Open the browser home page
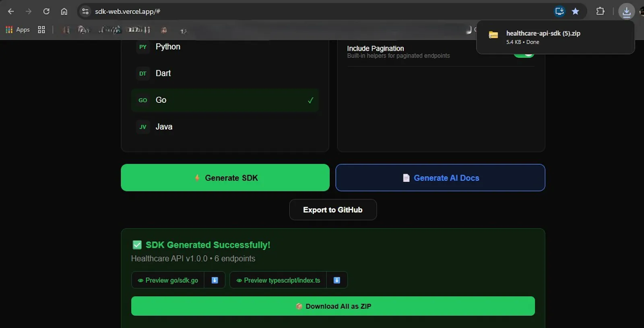 (64, 11)
